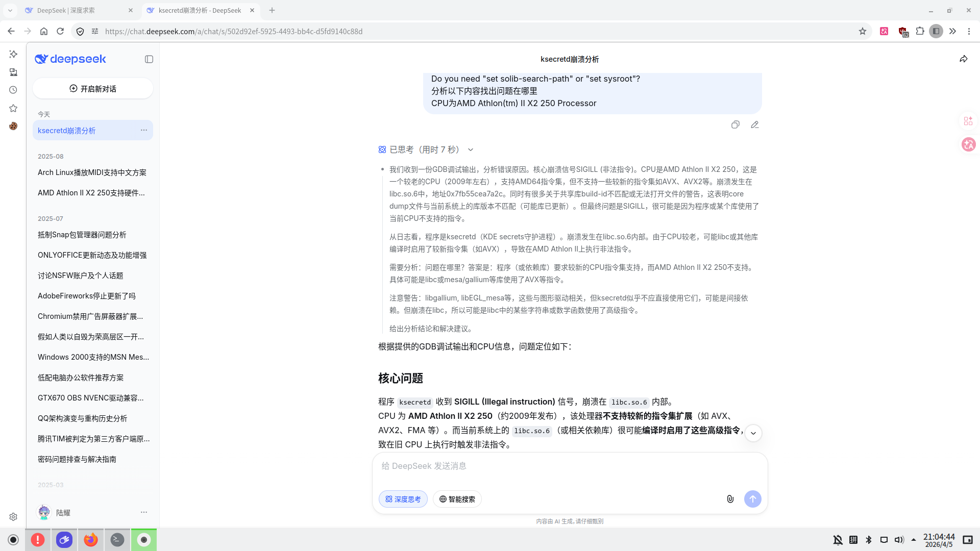Open conversation 抵制Snap包管理器问题分析

click(x=82, y=235)
